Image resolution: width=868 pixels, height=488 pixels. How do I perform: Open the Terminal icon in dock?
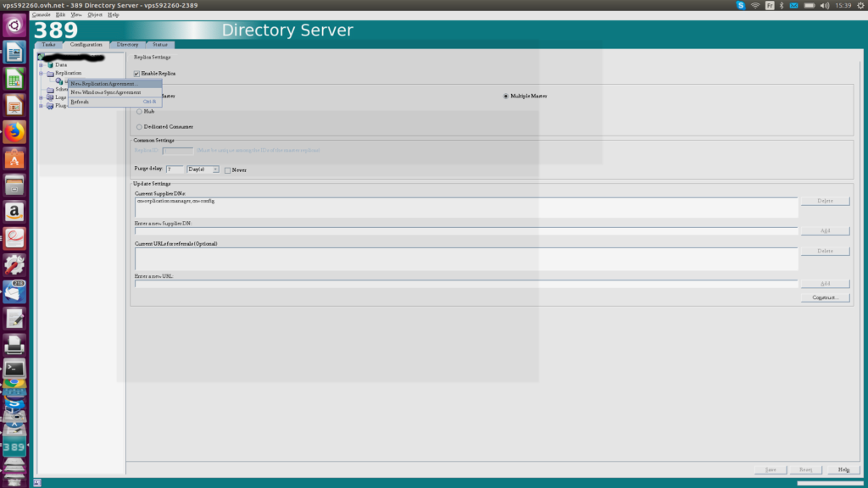pyautogui.click(x=14, y=369)
